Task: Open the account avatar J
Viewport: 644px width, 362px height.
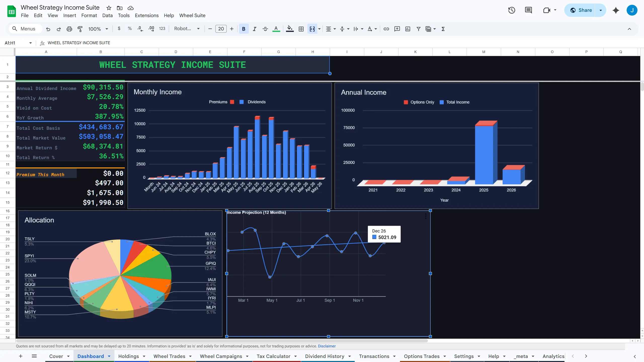Action: click(x=632, y=10)
